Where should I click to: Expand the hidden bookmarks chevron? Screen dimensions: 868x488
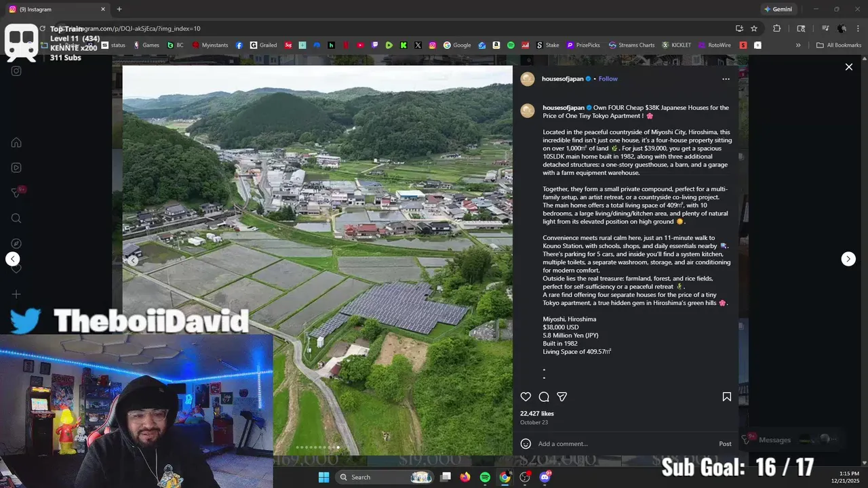click(x=798, y=45)
